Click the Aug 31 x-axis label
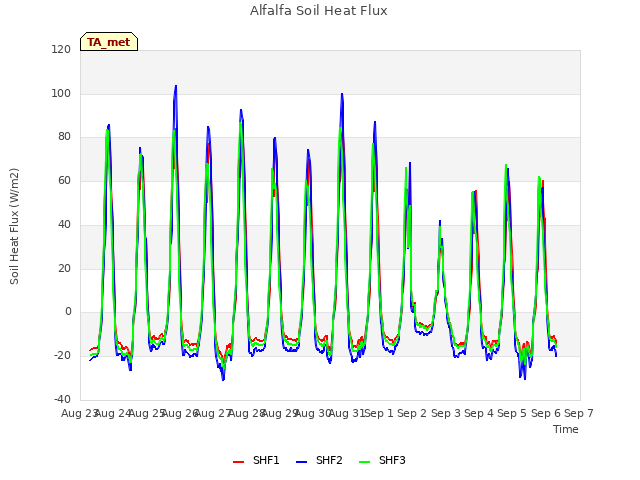Screen dimensions: 640x480 [x=347, y=413]
